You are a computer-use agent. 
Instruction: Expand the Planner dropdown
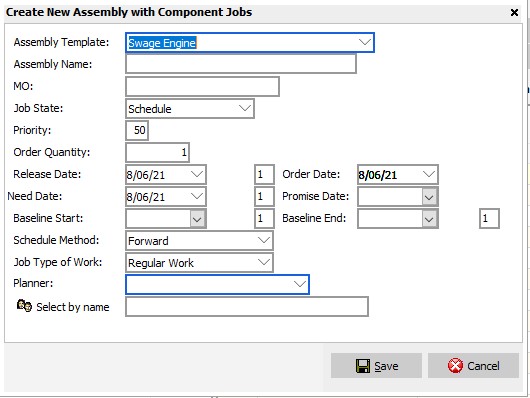pos(300,284)
